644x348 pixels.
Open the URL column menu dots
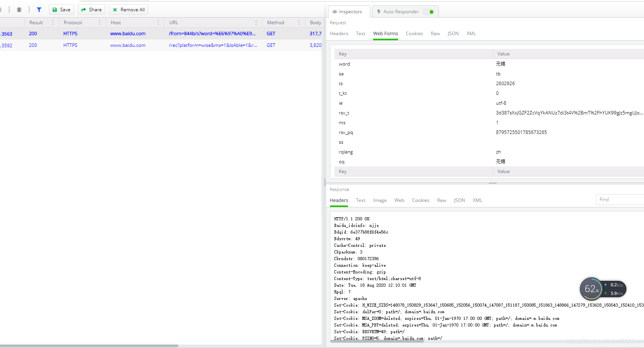click(x=256, y=23)
